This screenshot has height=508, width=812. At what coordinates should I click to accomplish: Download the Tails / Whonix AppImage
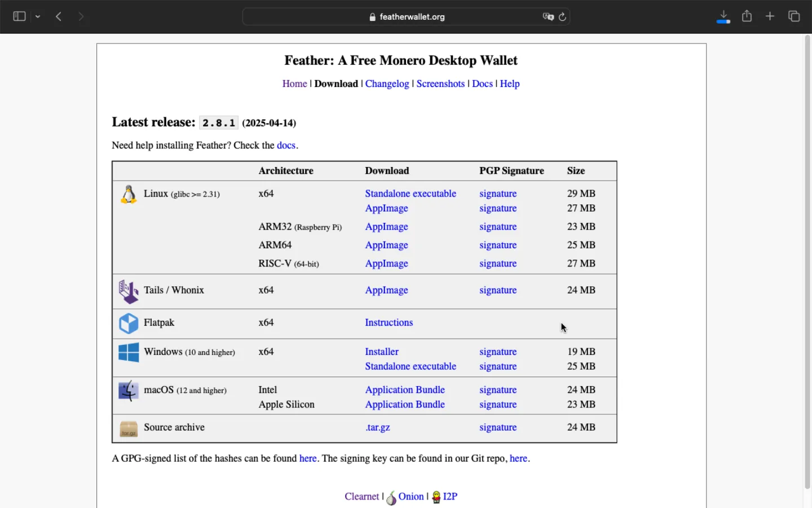(386, 290)
